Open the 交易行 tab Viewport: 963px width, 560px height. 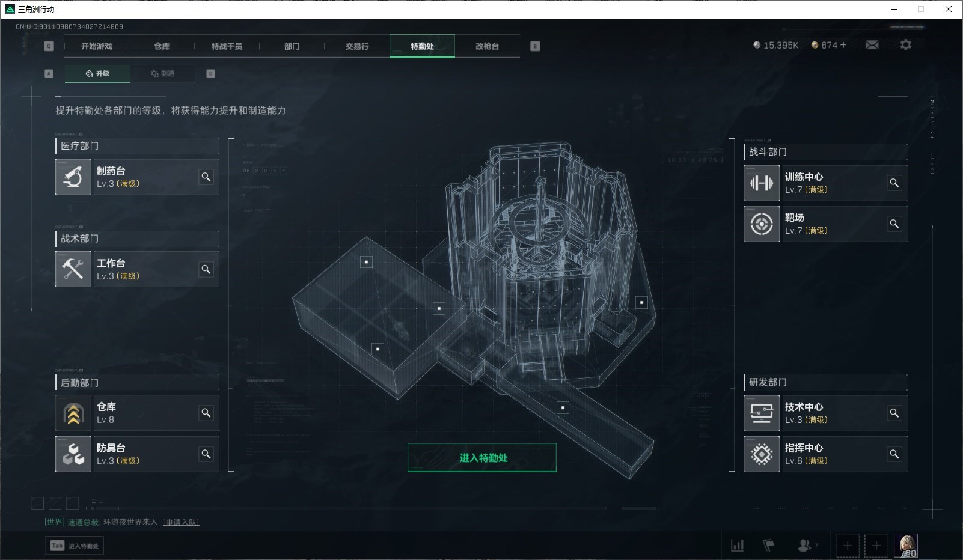(x=357, y=46)
